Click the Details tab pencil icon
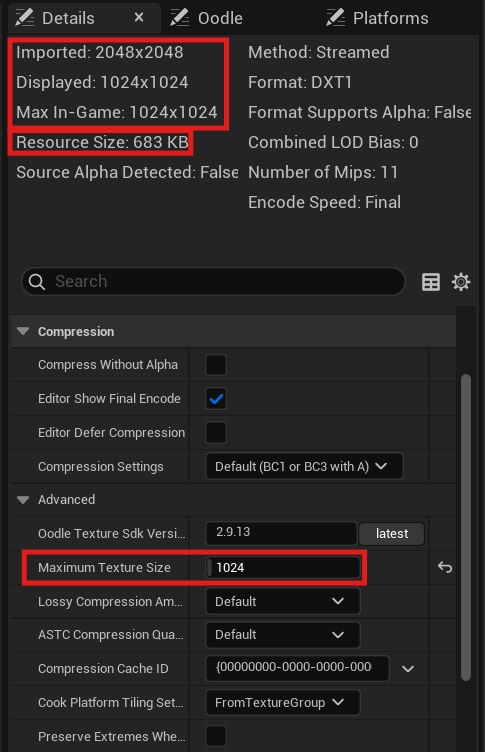Screen dimensions: 485x752 click(24, 18)
